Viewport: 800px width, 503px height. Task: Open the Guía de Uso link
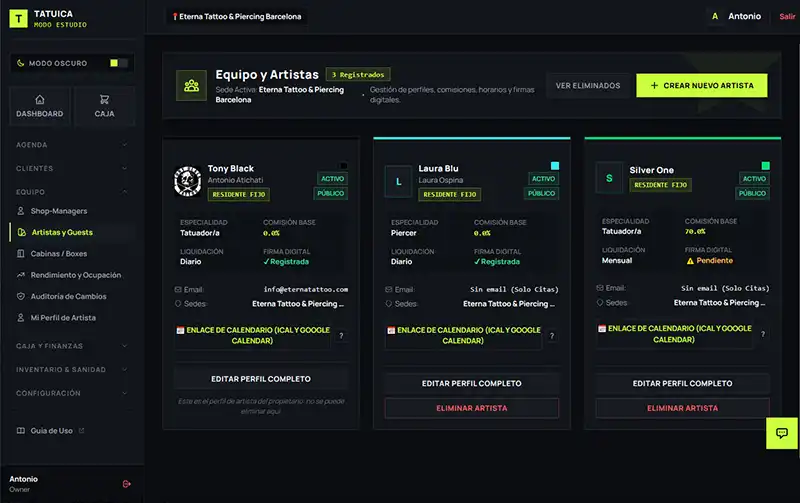pos(51,431)
